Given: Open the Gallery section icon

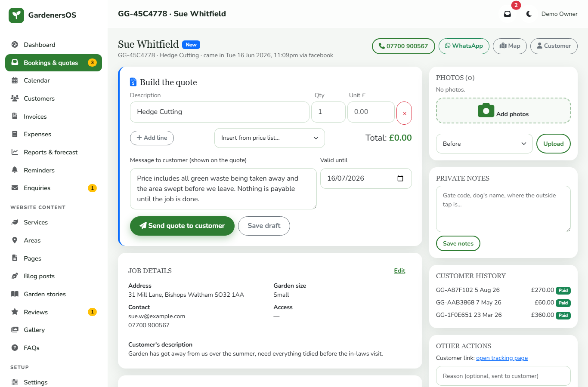Looking at the screenshot, I should point(15,330).
